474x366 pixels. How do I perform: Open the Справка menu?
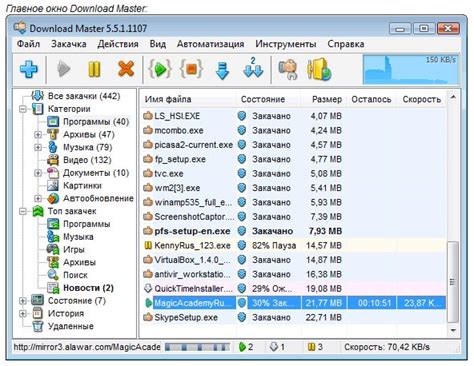coord(346,44)
